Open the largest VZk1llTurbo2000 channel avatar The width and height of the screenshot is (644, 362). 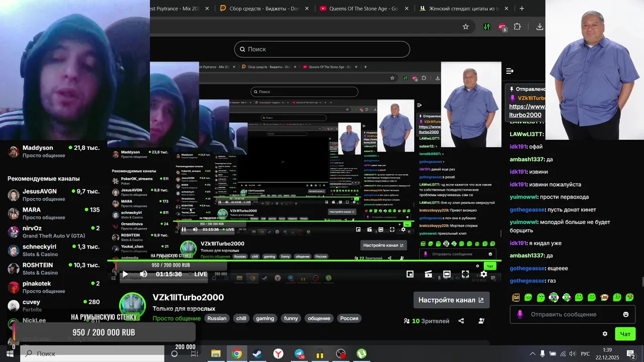[x=132, y=306]
